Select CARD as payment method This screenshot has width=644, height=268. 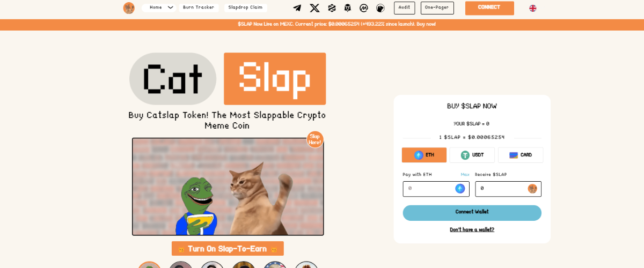[521, 155]
